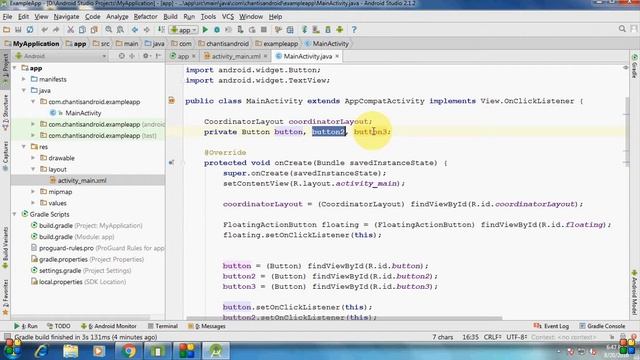Viewport: 640px width, 360px height.
Task: Open the Analyze menu
Action: tap(117, 17)
